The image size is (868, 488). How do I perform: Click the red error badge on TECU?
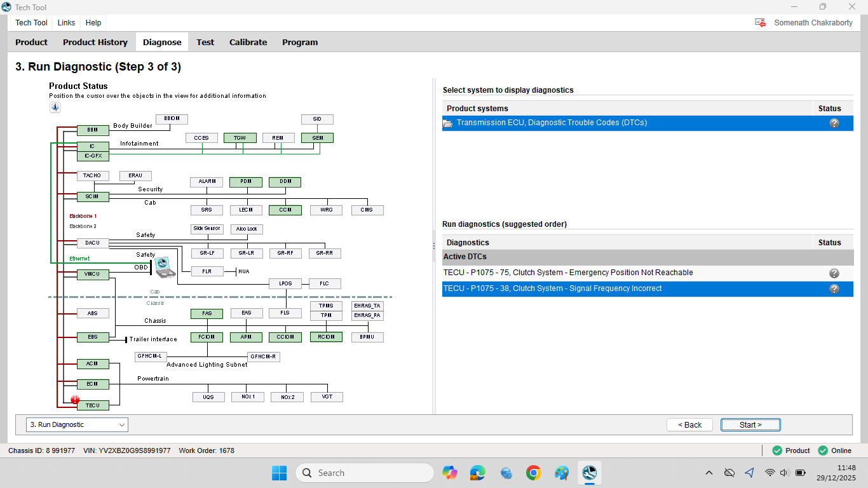coord(76,400)
